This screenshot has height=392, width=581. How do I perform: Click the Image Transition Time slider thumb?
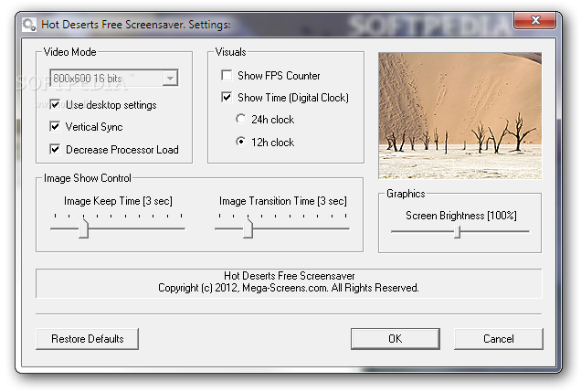(x=248, y=228)
